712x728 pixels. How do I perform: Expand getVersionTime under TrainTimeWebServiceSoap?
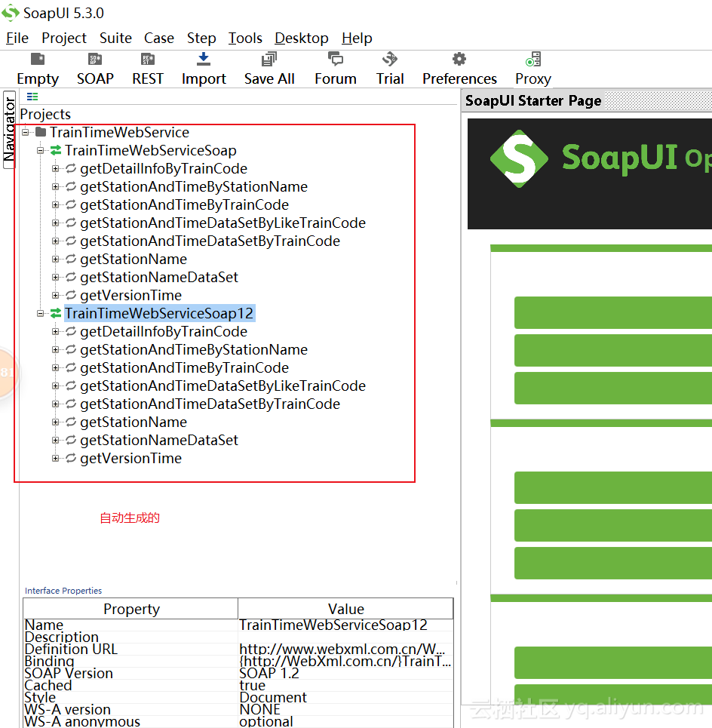(55, 295)
